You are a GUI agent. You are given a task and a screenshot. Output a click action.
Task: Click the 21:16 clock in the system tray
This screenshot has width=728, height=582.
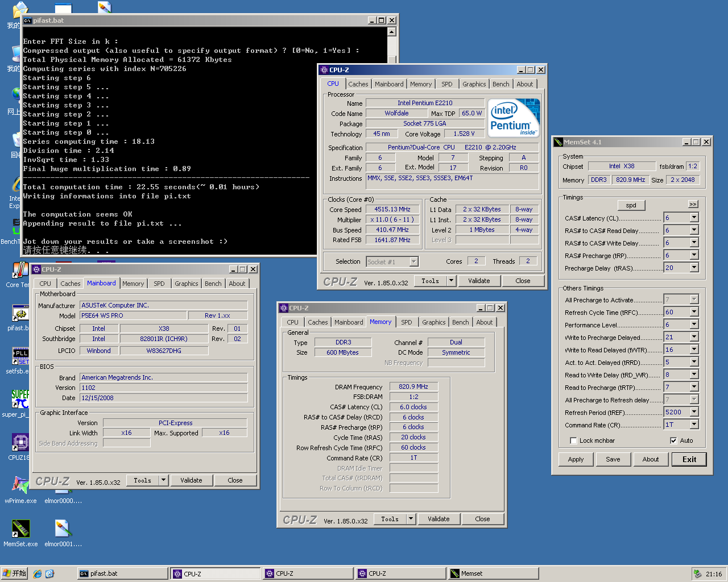[x=714, y=574]
